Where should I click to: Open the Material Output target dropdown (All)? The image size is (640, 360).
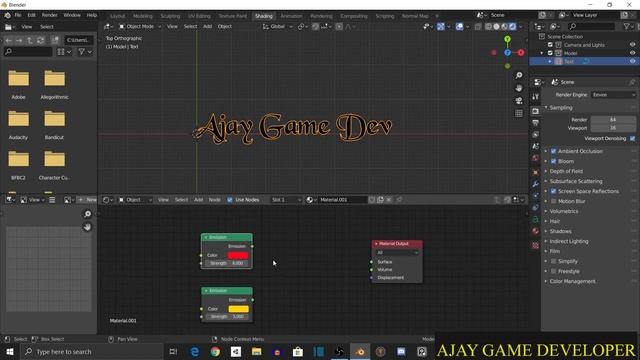click(x=397, y=253)
